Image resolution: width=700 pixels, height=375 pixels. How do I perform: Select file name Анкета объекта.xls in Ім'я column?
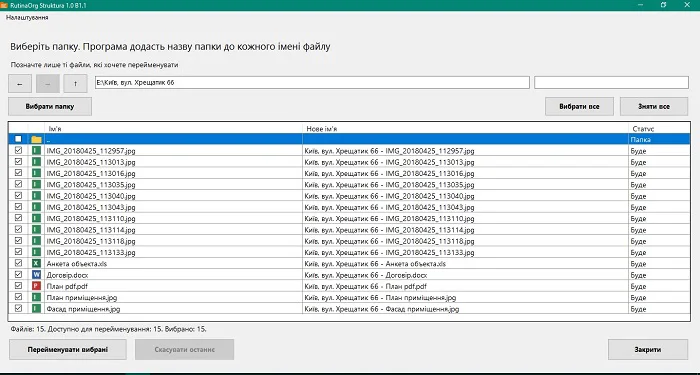point(77,264)
